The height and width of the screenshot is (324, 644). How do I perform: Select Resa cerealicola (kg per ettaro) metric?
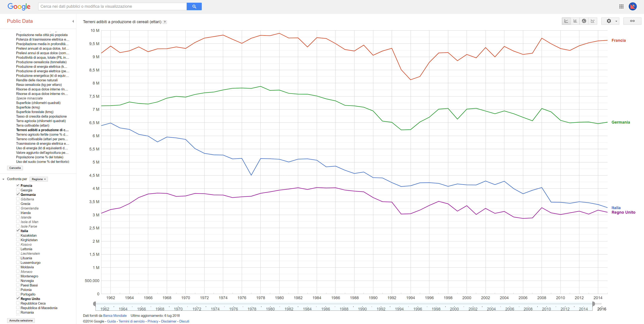point(39,85)
